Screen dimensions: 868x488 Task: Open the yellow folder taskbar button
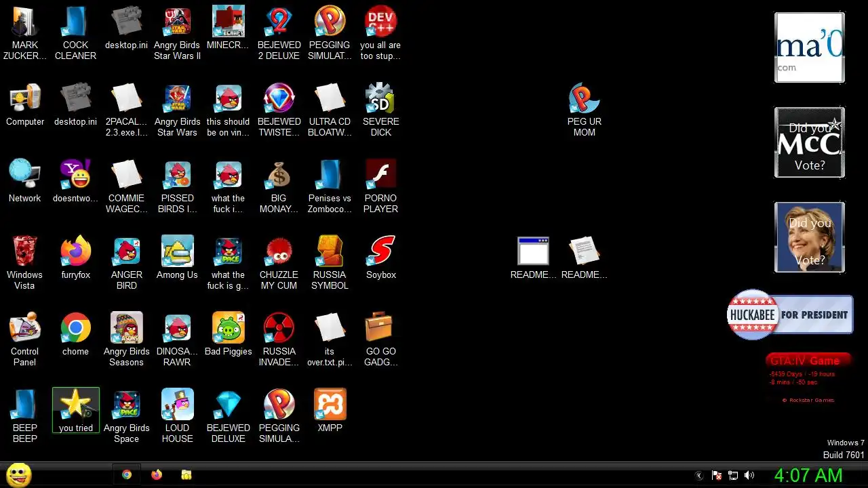(186, 475)
